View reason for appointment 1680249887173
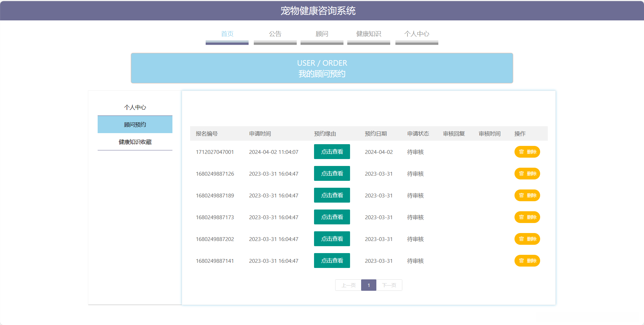This screenshot has height=325, width=644. click(x=332, y=217)
